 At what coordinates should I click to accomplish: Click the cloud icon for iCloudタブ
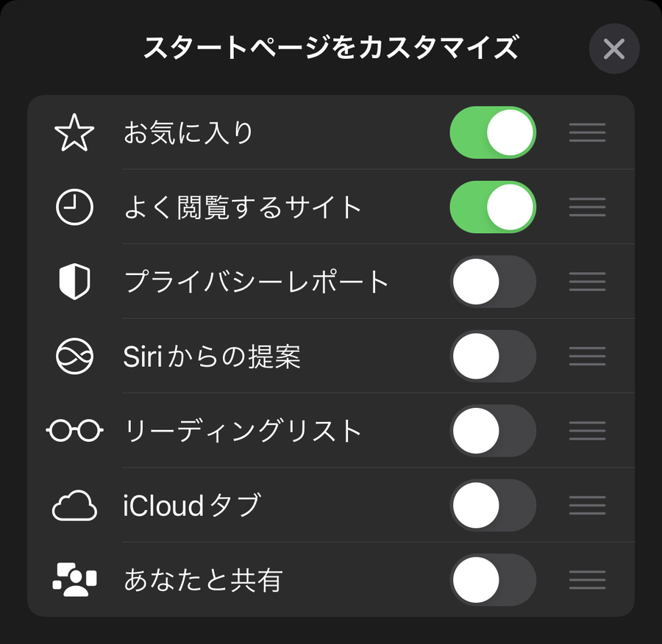(74, 506)
